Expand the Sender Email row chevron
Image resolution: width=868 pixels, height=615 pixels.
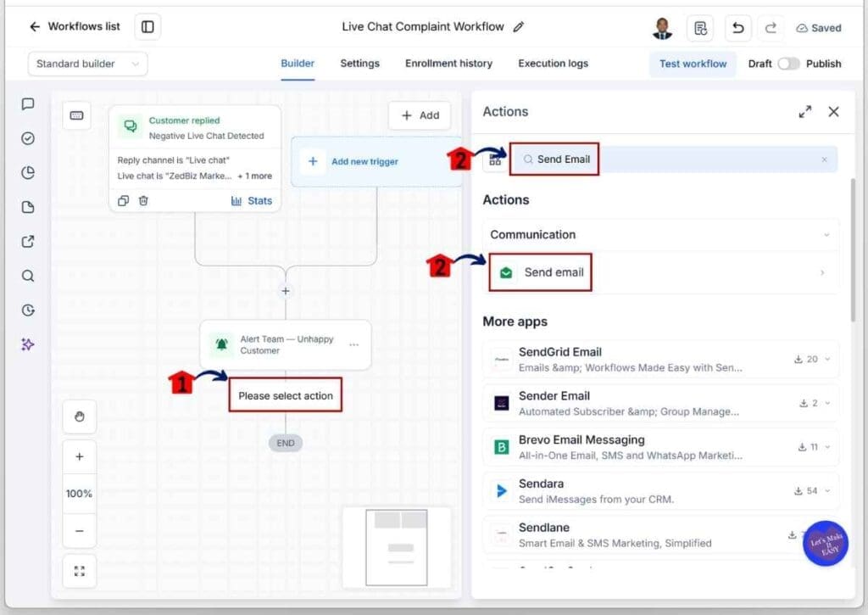tap(827, 403)
